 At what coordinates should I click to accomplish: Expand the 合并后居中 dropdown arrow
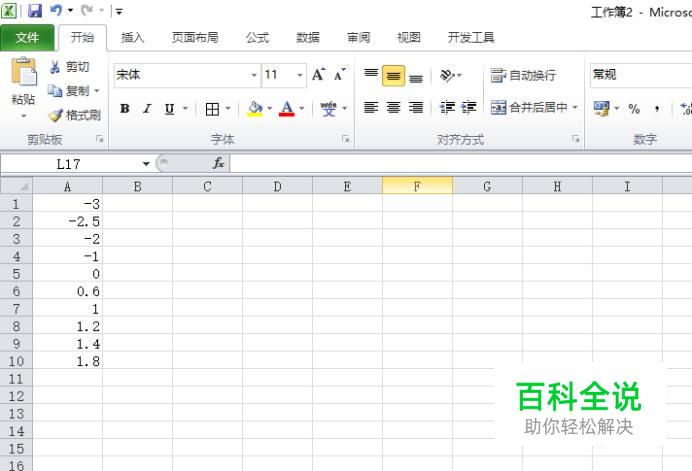pyautogui.click(x=575, y=107)
